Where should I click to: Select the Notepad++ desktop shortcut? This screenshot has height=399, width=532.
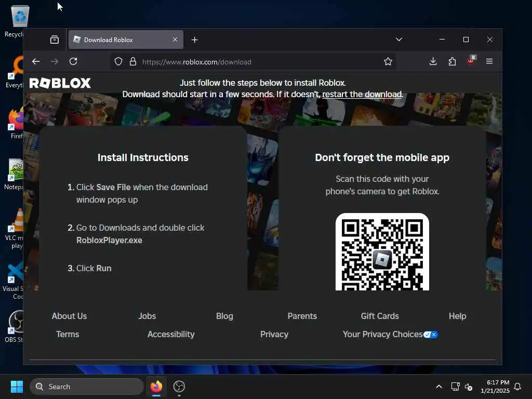tap(15, 174)
